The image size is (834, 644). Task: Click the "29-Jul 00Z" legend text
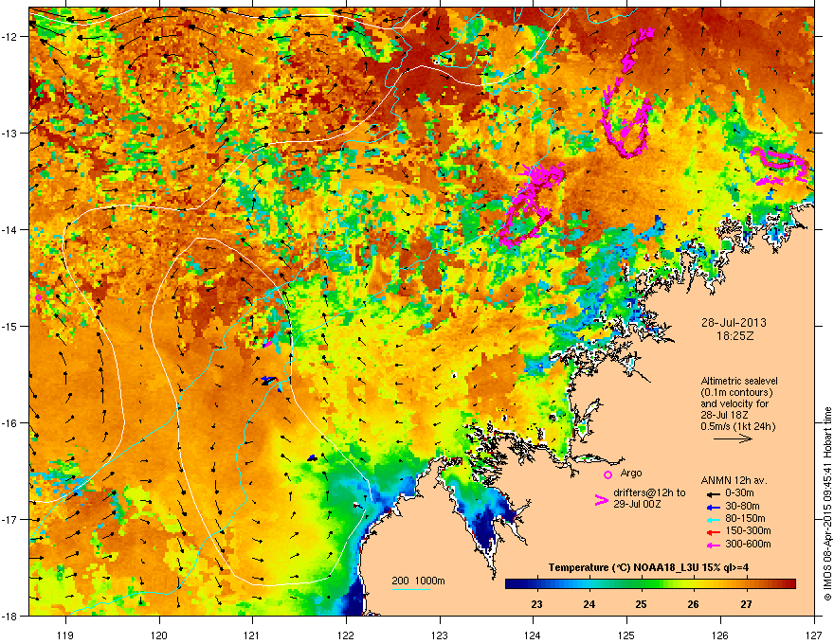point(637,504)
